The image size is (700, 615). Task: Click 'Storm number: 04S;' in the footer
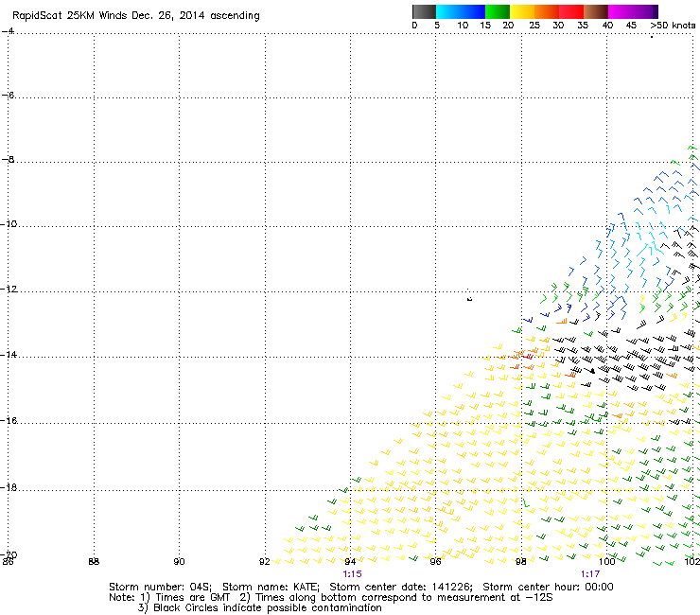(160, 587)
